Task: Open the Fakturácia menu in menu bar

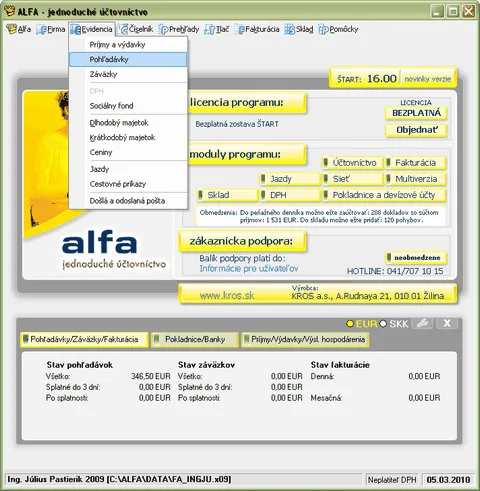Action: tap(257, 29)
